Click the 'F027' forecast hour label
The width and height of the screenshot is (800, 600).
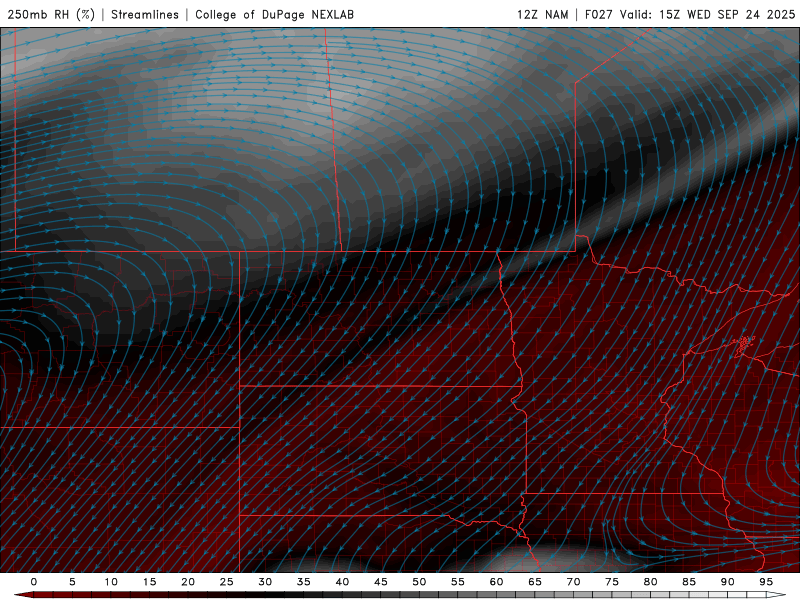(598, 14)
